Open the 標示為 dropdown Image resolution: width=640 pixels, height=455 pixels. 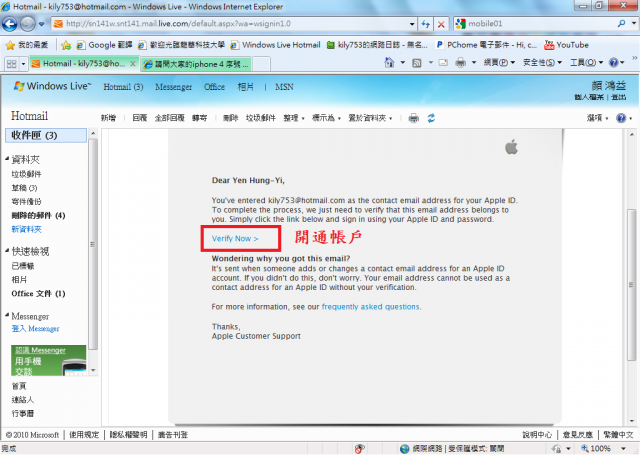coord(326,118)
